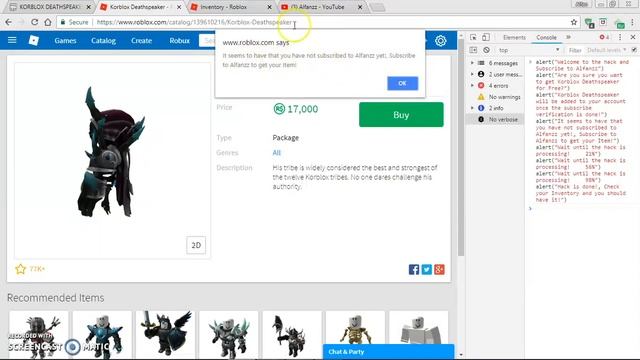Share the item on Google Plus
This screenshot has width=640, height=360.
pos(439,269)
